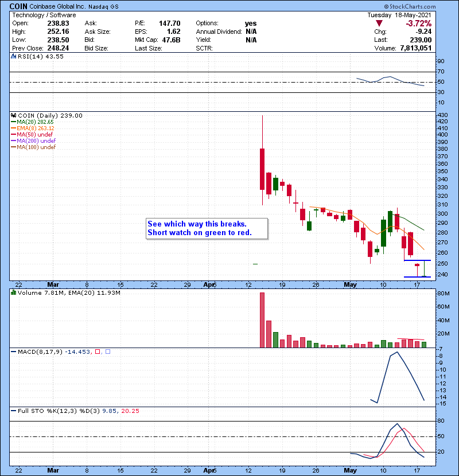
Task: Click the red down triangle beside -3.72%
Action: coord(379,24)
